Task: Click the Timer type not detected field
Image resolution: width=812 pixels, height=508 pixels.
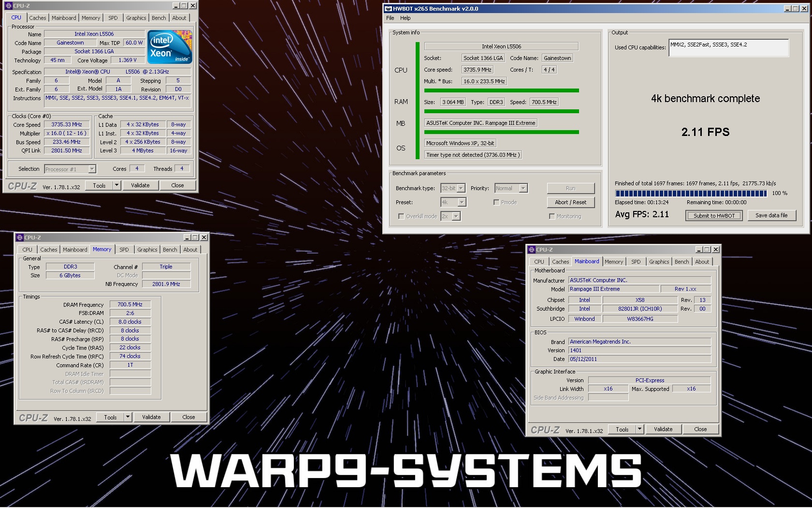Action: (473, 155)
